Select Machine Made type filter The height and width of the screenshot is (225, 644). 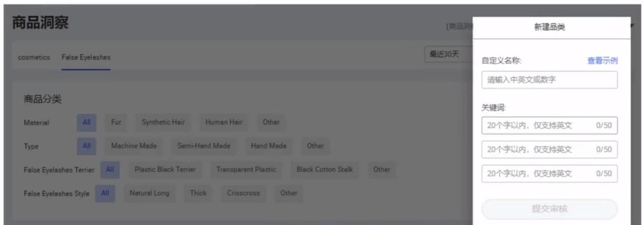134,146
